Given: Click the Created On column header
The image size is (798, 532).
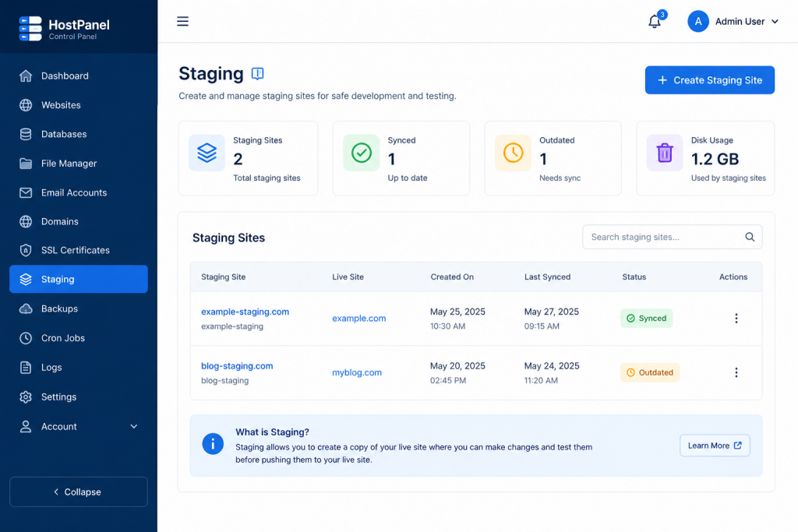Looking at the screenshot, I should [x=452, y=277].
